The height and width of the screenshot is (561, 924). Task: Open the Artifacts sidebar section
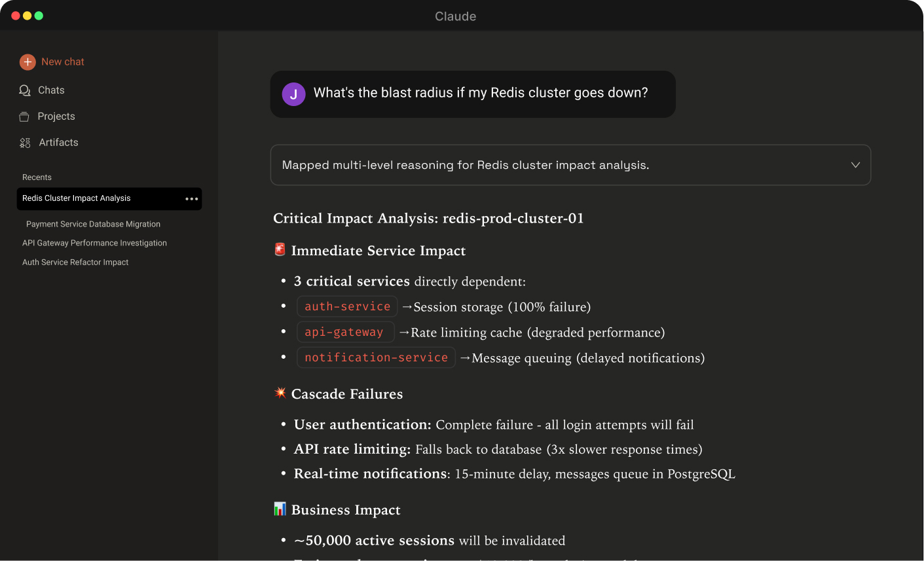coord(58,143)
